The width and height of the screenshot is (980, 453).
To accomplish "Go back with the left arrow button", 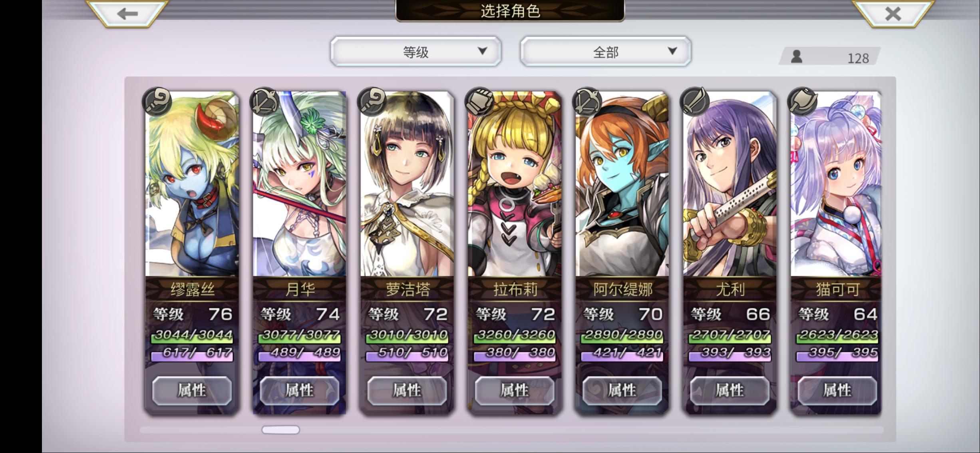I will (127, 13).
